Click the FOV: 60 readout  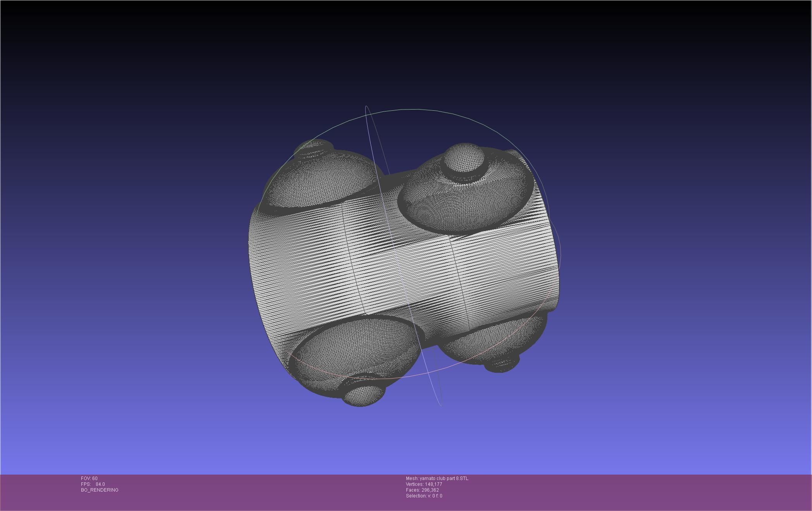(89, 478)
